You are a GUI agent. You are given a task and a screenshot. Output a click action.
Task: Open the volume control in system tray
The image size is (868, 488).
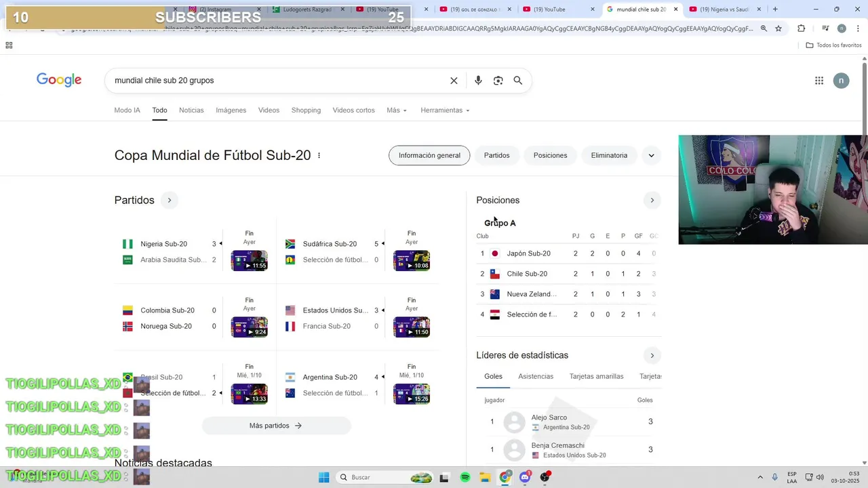820,477
